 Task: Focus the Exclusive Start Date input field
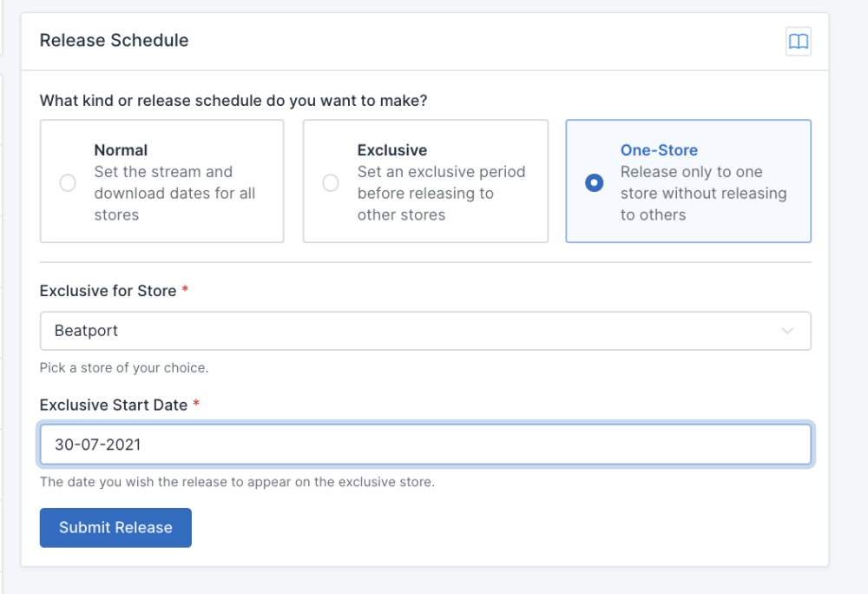(425, 445)
